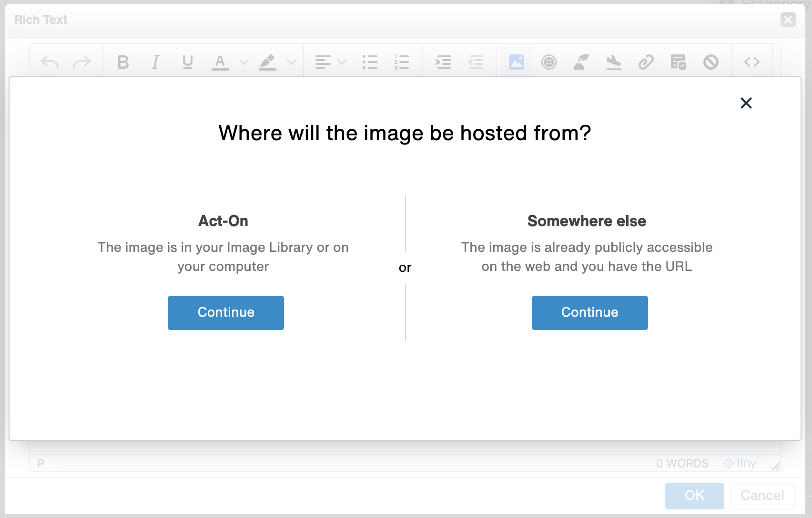Insert a numbered list
Image resolution: width=812 pixels, height=518 pixels.
[402, 62]
